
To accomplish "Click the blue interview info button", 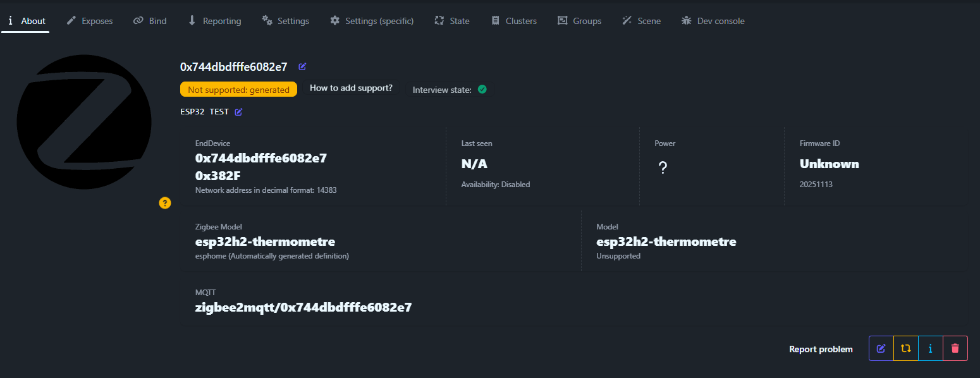I will coord(930,348).
